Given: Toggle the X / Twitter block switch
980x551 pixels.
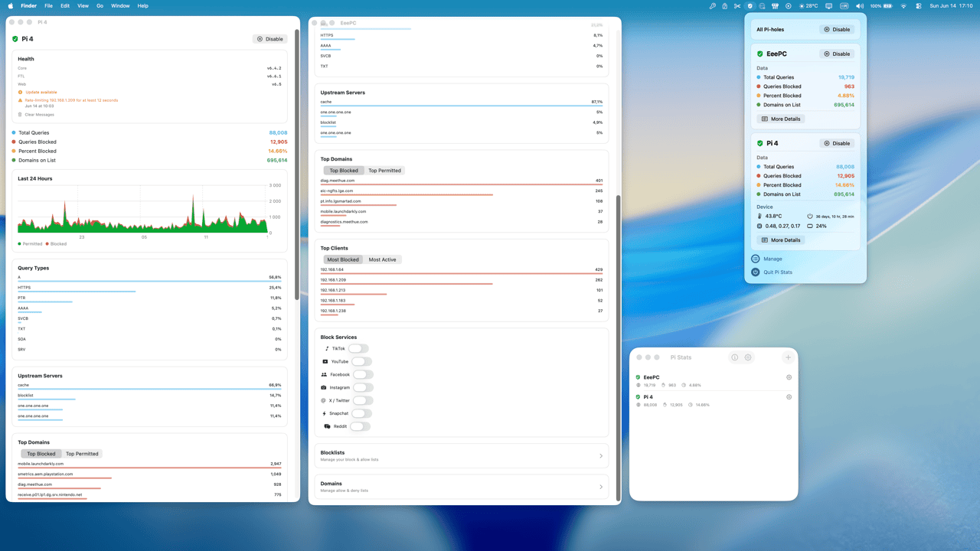Looking at the screenshot, I should click(363, 400).
